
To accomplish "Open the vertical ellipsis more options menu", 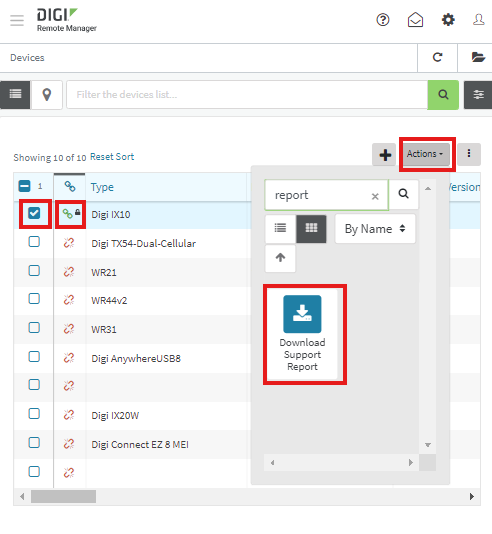I will pyautogui.click(x=469, y=154).
